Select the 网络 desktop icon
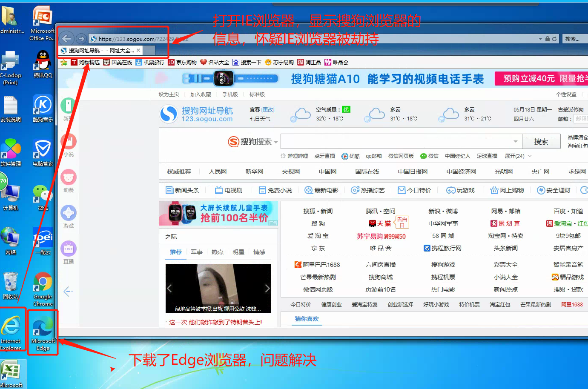The width and height of the screenshot is (588, 389). click(11, 242)
